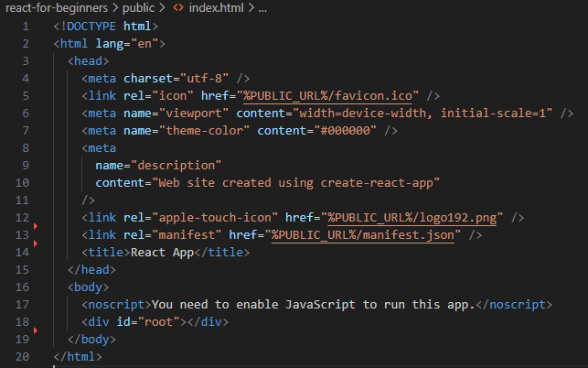Click the react-for-beginners breadcrumb folder

coord(57,8)
